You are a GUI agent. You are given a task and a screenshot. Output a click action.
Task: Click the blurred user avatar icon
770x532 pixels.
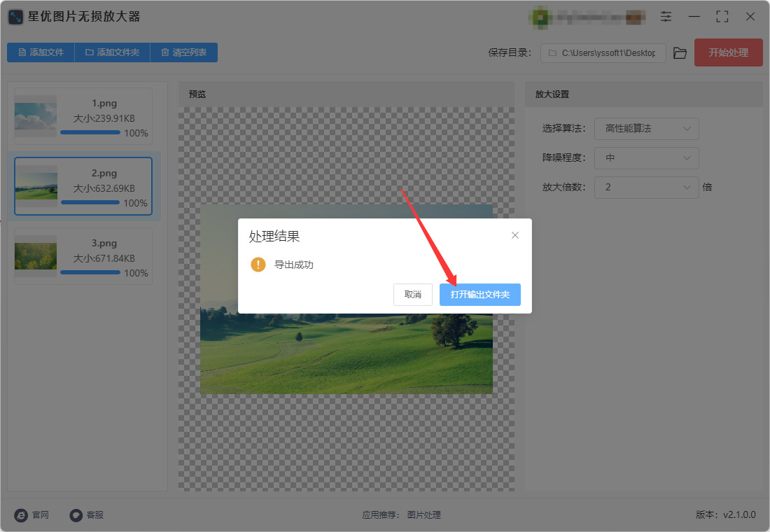(540, 17)
